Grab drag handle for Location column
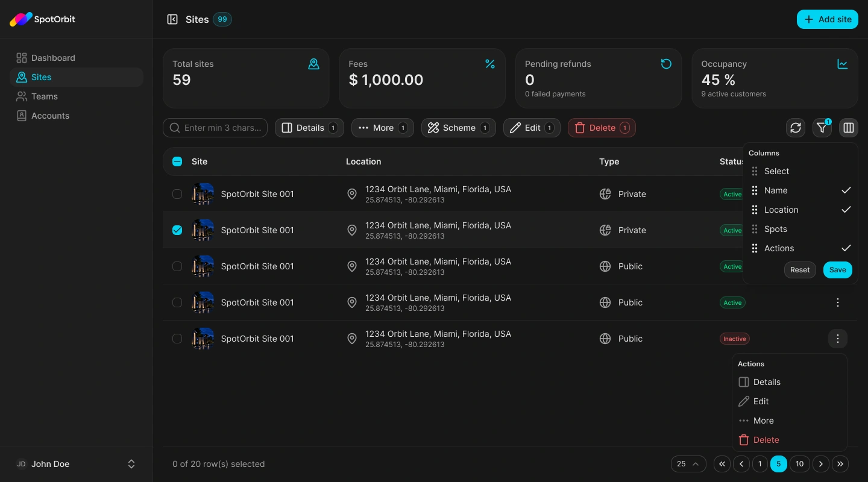The width and height of the screenshot is (868, 482). pyautogui.click(x=755, y=210)
